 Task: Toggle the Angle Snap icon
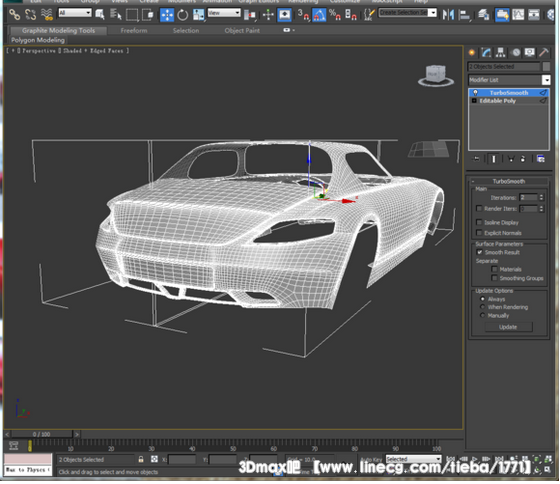[x=319, y=15]
